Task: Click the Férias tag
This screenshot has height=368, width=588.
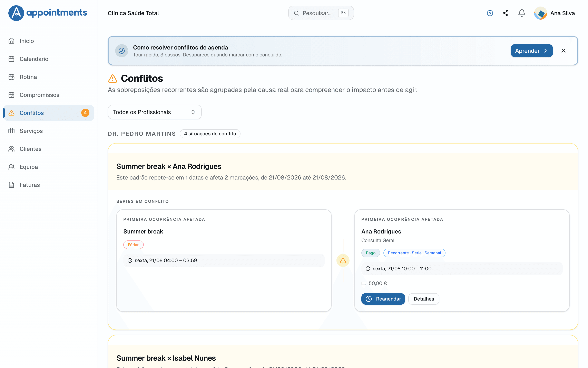Action: (133, 245)
